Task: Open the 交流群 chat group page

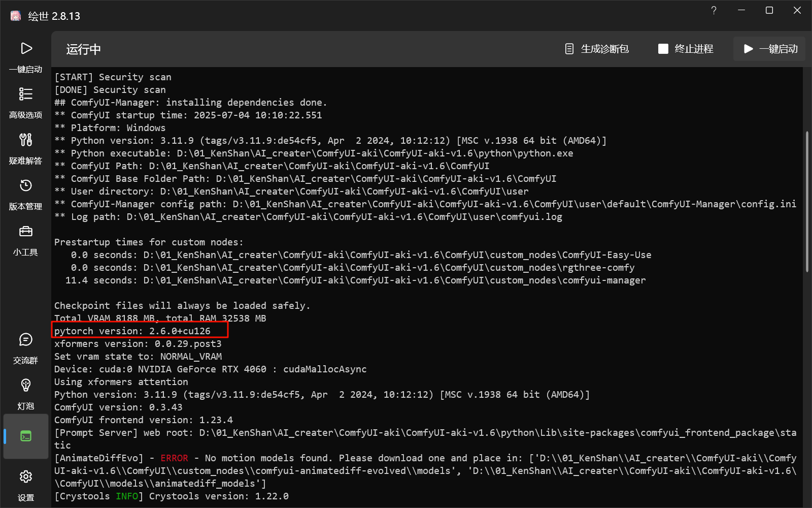Action: click(26, 340)
